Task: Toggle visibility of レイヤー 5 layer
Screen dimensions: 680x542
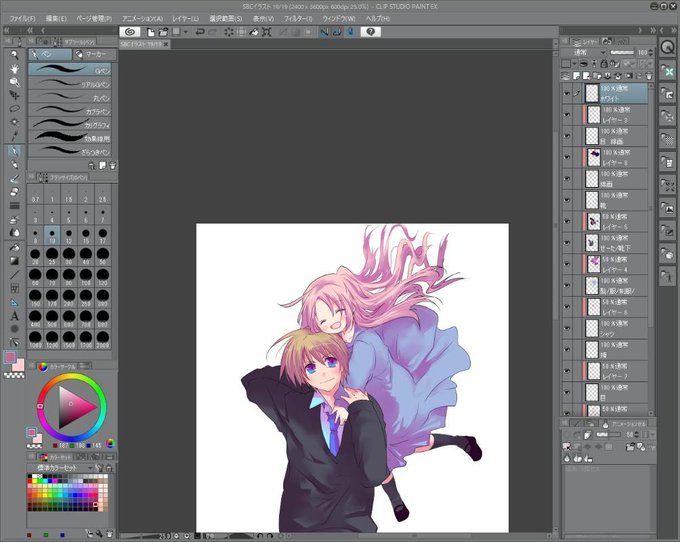Action: (567, 221)
